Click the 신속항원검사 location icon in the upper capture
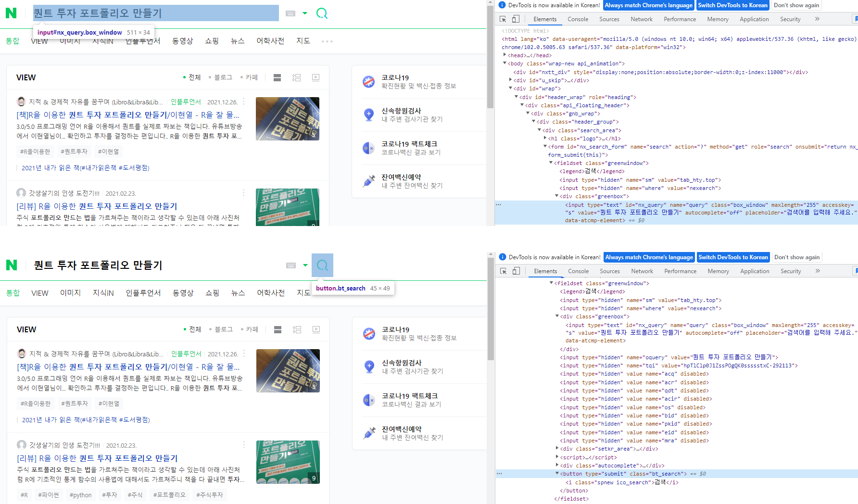 click(369, 114)
